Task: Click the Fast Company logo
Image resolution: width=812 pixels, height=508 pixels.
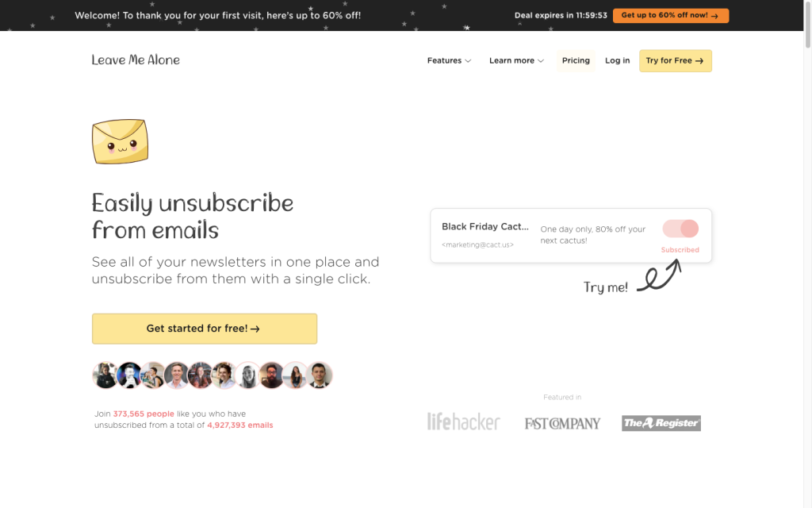Action: point(562,423)
